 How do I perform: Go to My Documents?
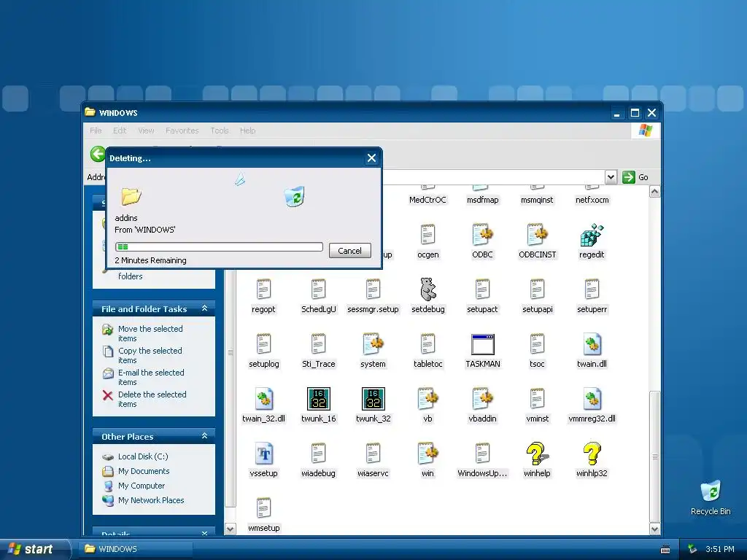pyautogui.click(x=144, y=471)
